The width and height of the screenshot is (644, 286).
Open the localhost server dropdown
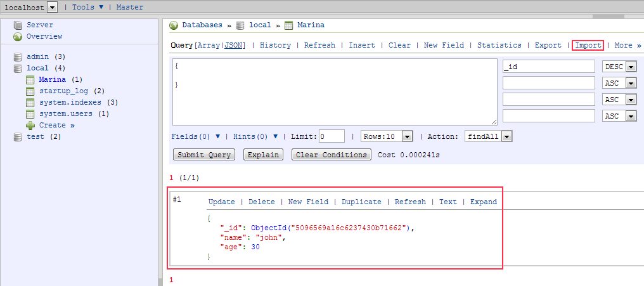[x=52, y=7]
